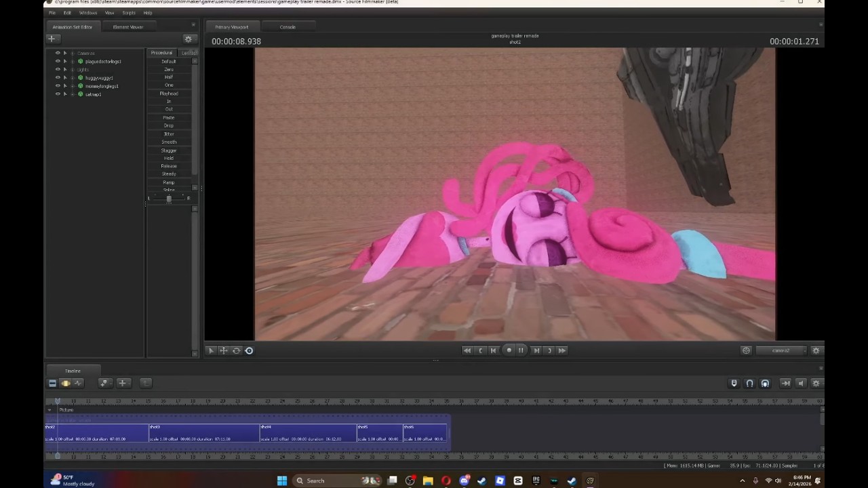Select the Procedural presets tab
This screenshot has height=488, width=868.
point(161,53)
